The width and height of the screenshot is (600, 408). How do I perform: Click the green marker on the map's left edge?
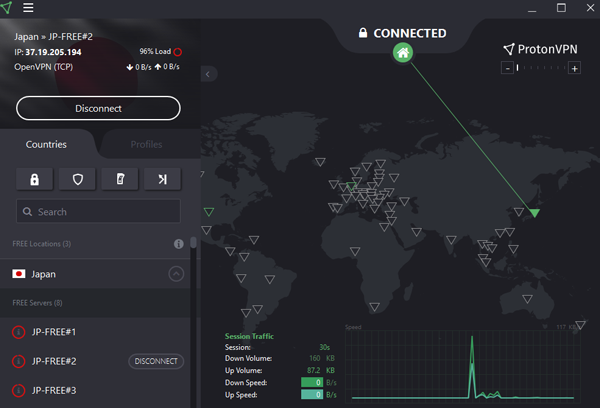click(x=209, y=212)
